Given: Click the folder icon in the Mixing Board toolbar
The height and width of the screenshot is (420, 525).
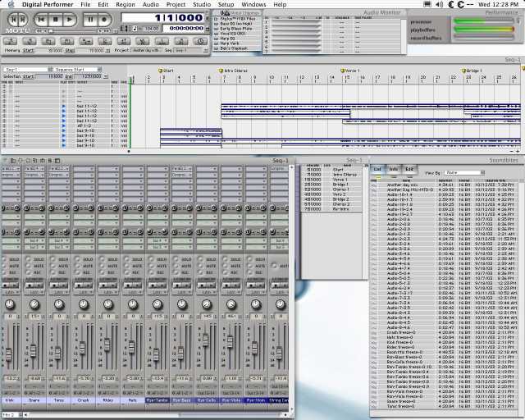Looking at the screenshot, I should [13, 161].
